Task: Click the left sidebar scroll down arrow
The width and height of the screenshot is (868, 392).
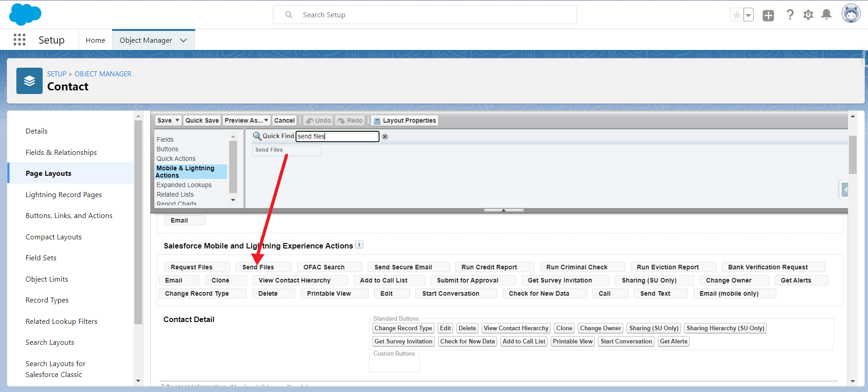Action: coord(138,381)
